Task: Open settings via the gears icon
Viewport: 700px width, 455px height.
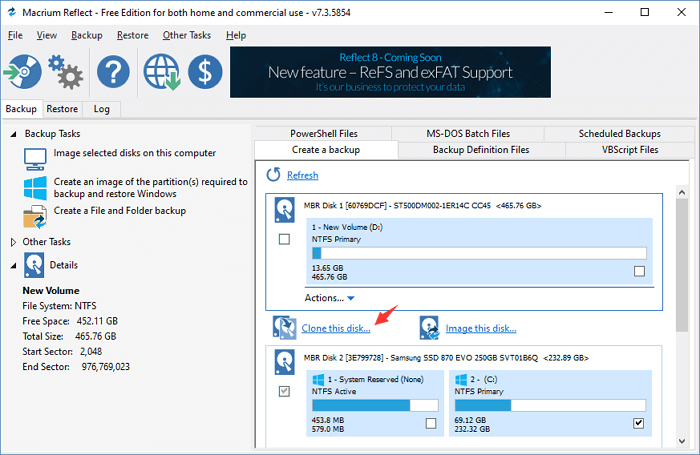Action: click(66, 72)
